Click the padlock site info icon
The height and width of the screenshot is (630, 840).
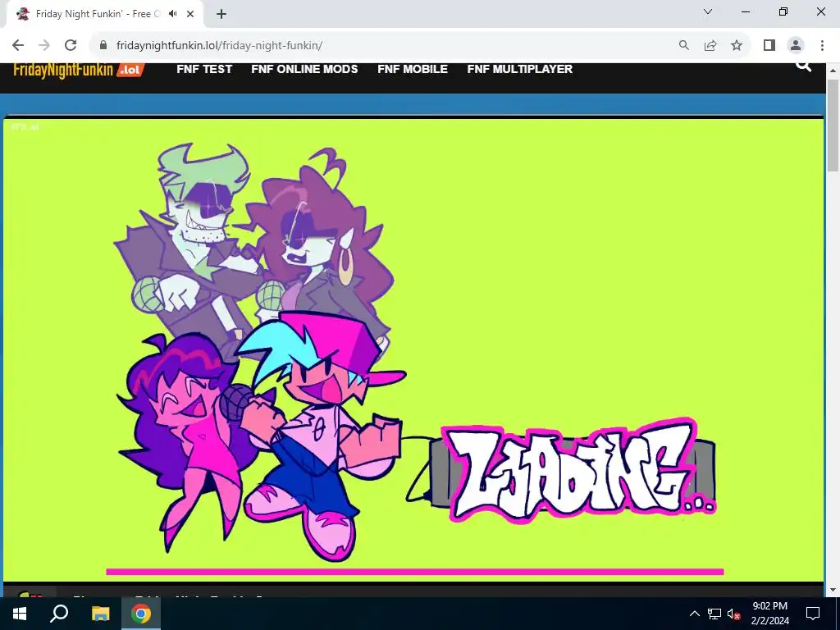point(103,46)
